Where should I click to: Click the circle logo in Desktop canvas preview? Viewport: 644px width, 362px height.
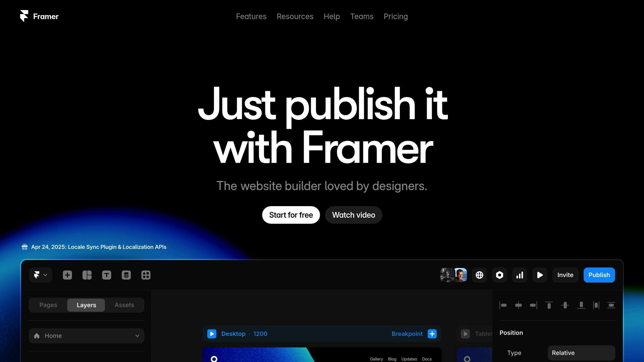(214, 359)
